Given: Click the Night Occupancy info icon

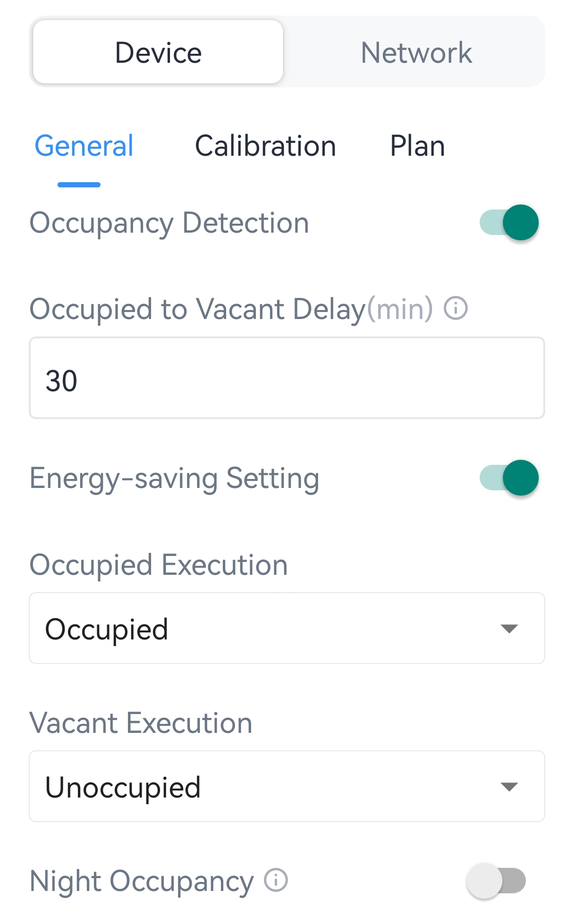Looking at the screenshot, I should point(276,880).
